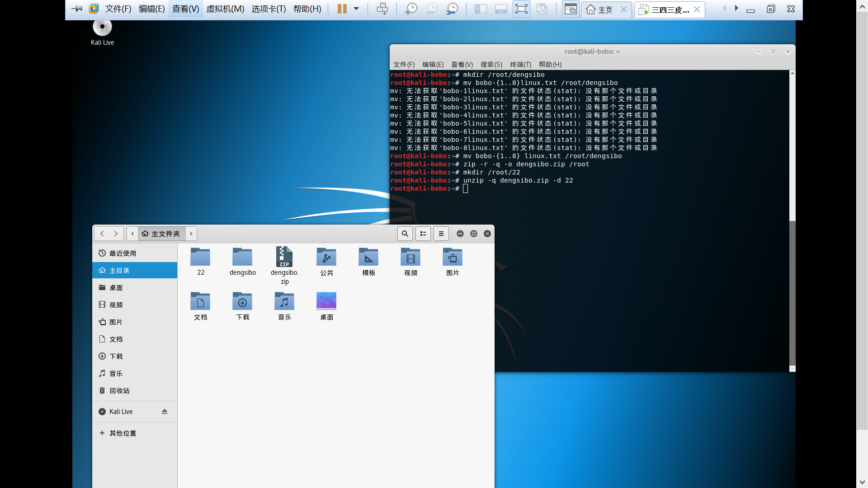Open the folder named 22
This screenshot has height=488, width=868.
coord(200,258)
